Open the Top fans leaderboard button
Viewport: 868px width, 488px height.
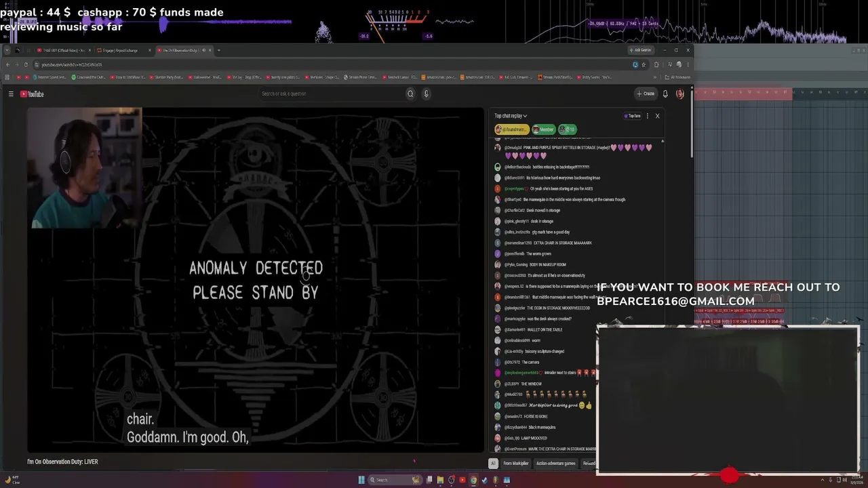(x=632, y=116)
